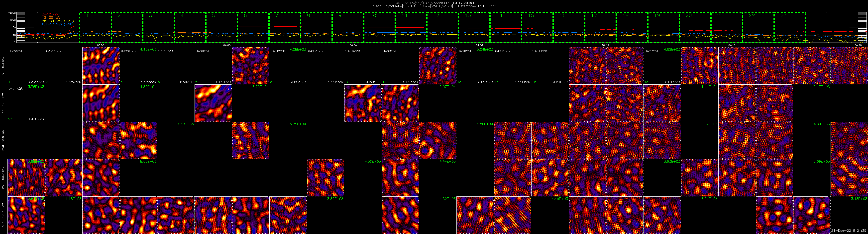868x234 pixels.
Task: Click the 5.75E+04 peak value
Action: pyautogui.click(x=298, y=124)
